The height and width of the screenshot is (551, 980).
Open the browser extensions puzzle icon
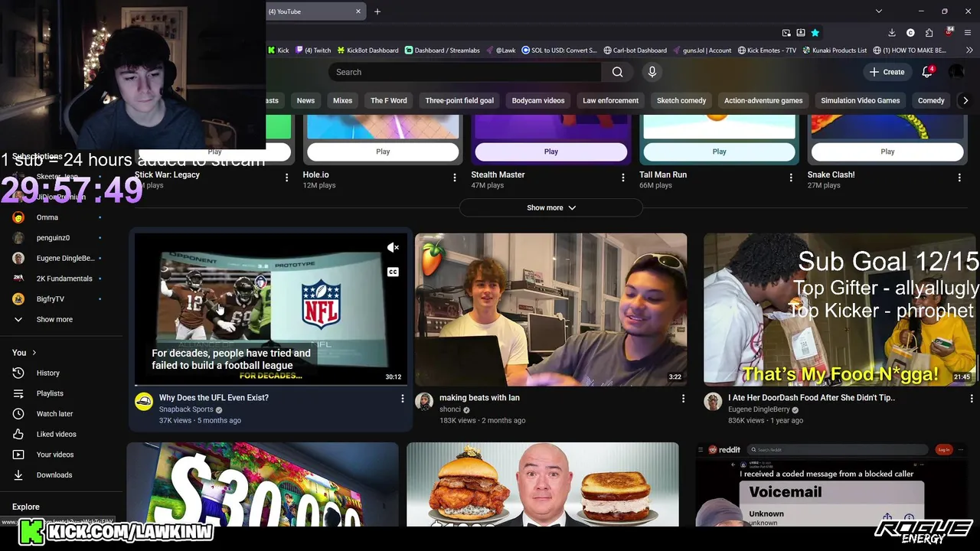pyautogui.click(x=929, y=33)
